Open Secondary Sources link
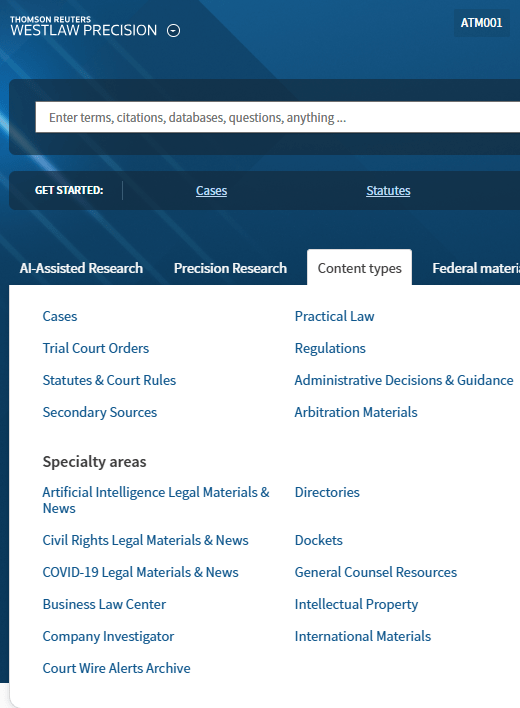Screen dimensions: 520x708 (100, 412)
